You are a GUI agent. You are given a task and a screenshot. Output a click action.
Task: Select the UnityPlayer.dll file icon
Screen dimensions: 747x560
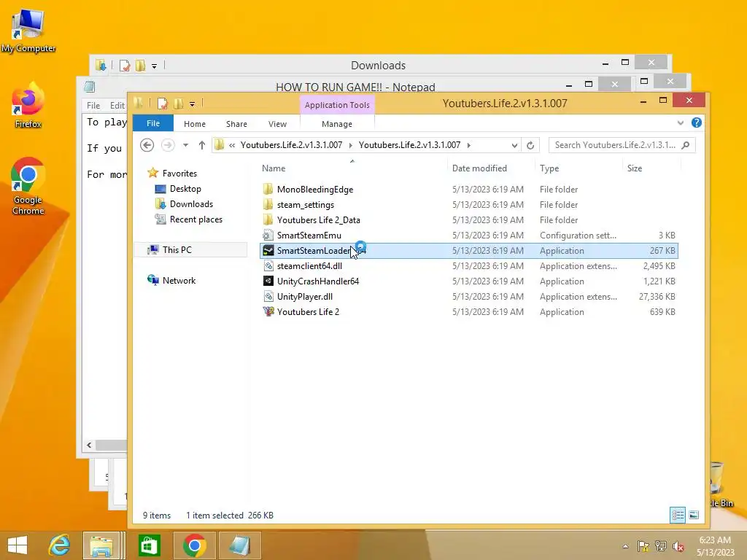click(268, 296)
